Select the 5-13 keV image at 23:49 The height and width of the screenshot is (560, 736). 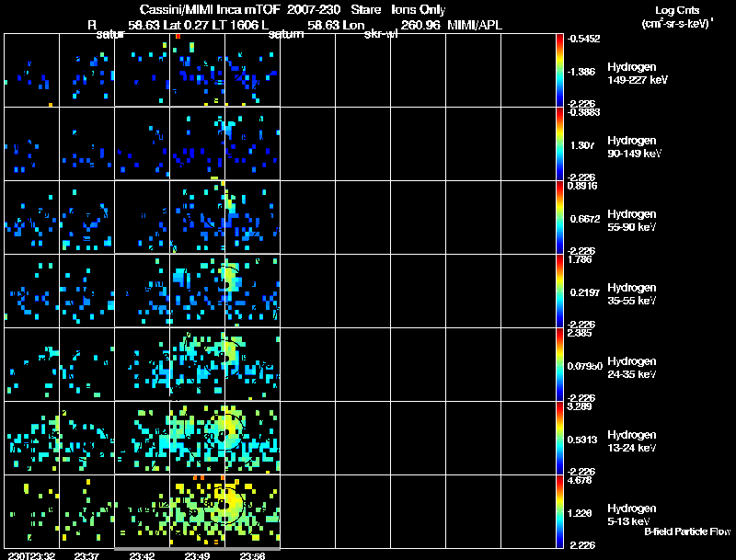(197, 511)
